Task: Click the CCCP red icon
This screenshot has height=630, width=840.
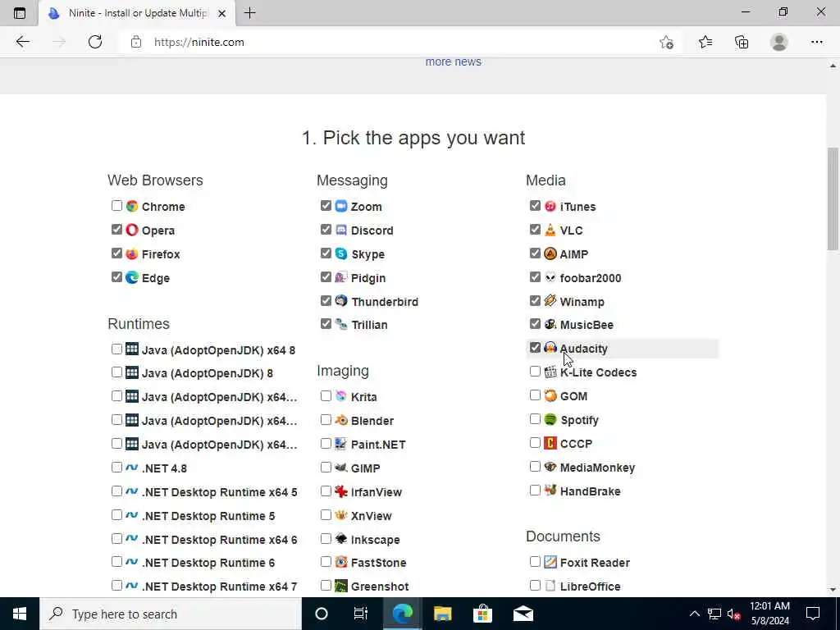Action: click(550, 443)
